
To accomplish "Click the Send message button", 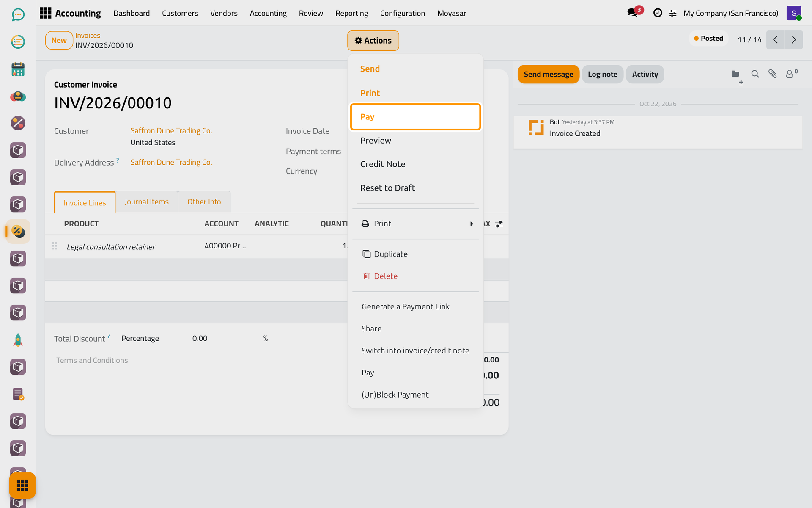I will point(548,74).
